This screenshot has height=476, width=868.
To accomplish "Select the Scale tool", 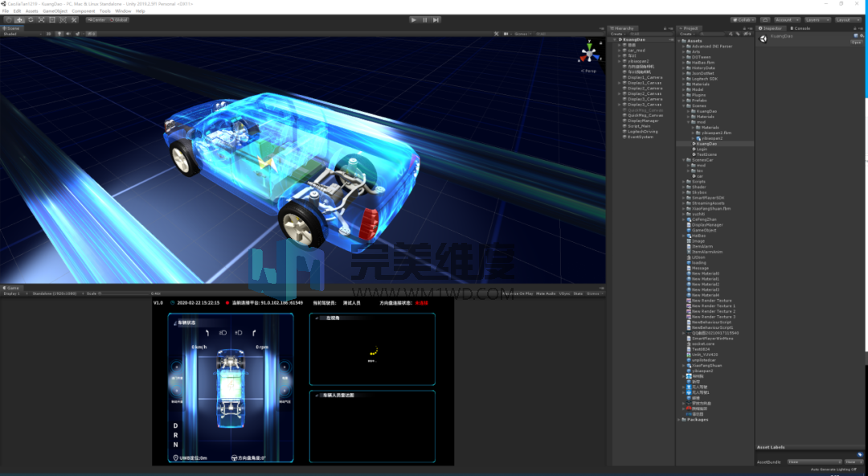I will 42,20.
